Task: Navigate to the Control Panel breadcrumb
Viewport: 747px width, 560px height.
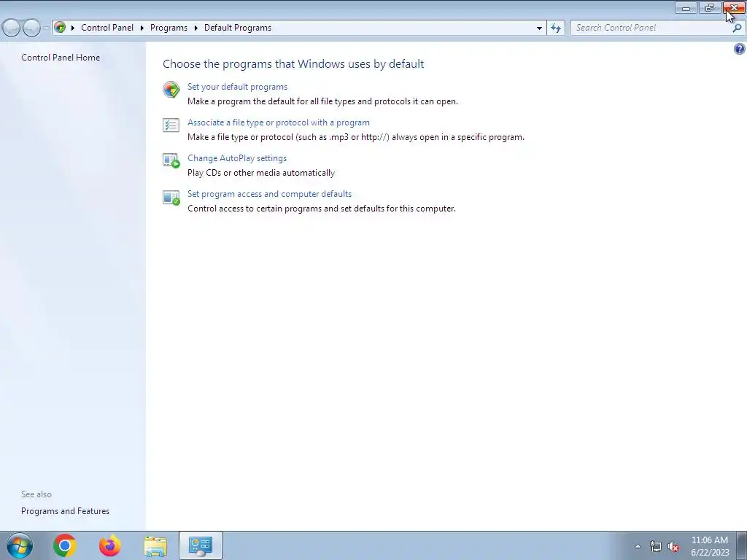Action: click(107, 28)
